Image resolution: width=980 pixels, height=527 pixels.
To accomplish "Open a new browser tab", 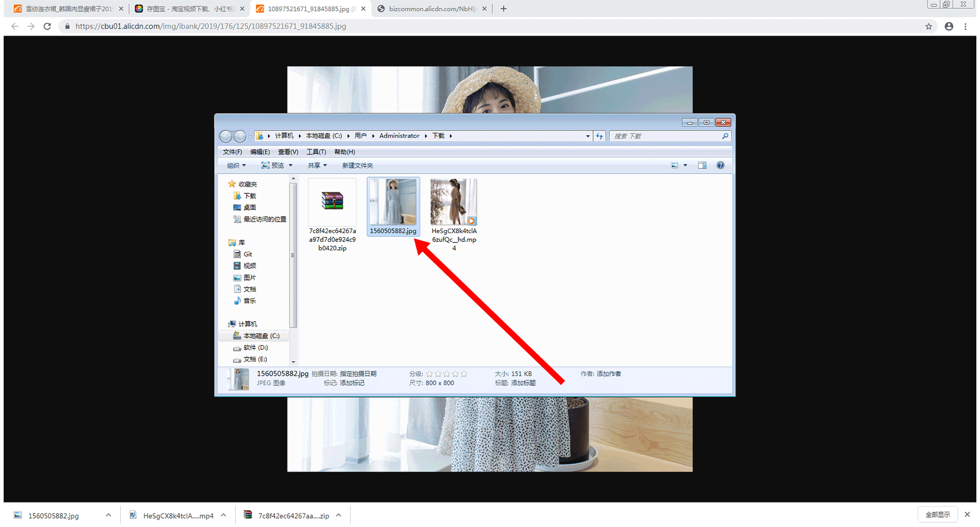I will (x=503, y=9).
